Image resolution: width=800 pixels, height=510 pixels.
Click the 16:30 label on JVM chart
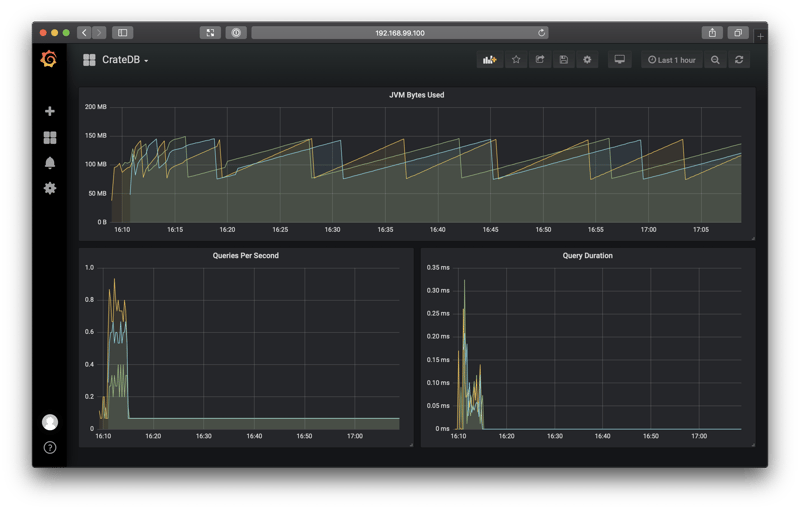click(x=332, y=230)
